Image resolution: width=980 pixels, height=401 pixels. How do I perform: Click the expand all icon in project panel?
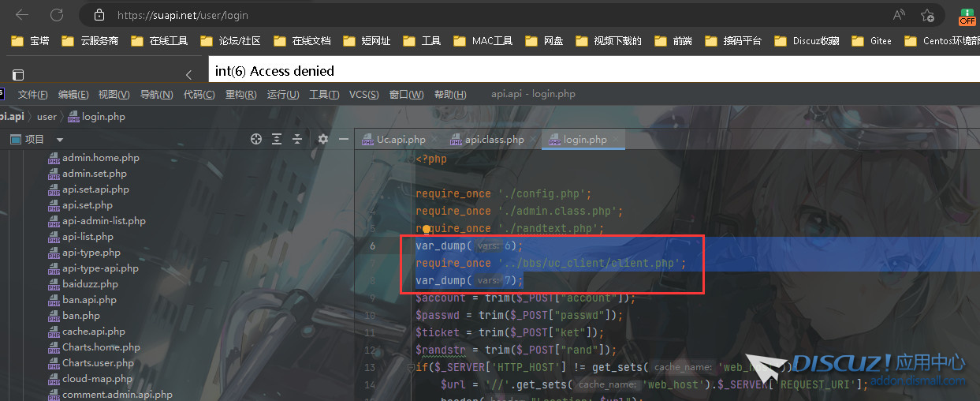click(277, 139)
